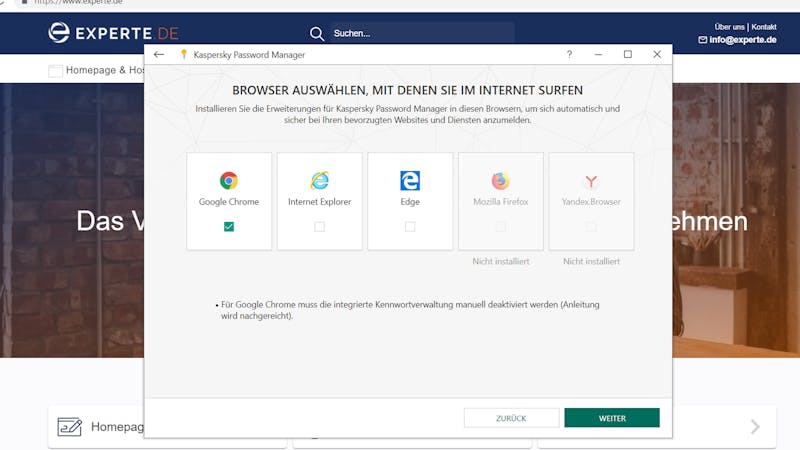Click the back arrow in Kaspersky title bar
The height and width of the screenshot is (450, 800).
click(x=159, y=54)
